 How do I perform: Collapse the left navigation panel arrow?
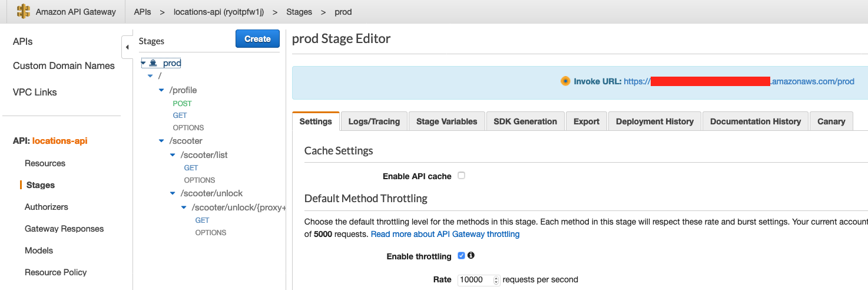(127, 47)
